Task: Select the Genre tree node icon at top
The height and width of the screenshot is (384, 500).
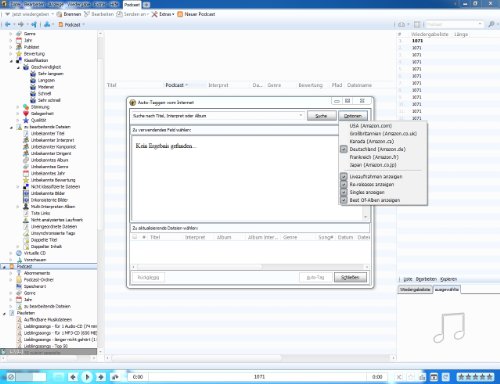Action: pyautogui.click(x=19, y=34)
